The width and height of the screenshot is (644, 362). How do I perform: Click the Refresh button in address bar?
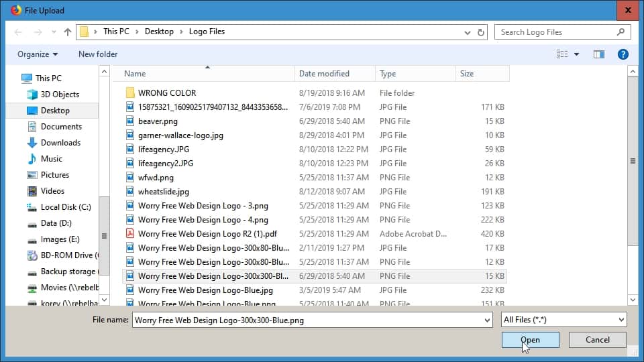tap(481, 32)
